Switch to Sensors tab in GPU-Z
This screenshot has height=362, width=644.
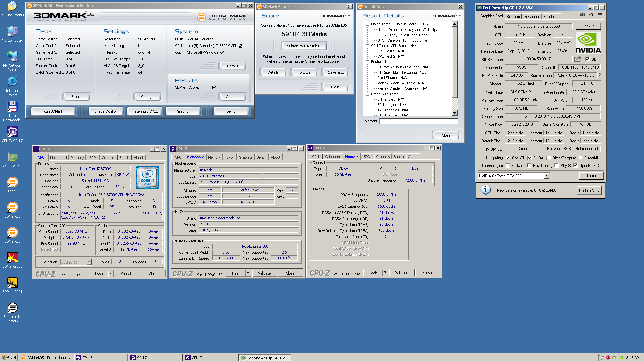[513, 16]
